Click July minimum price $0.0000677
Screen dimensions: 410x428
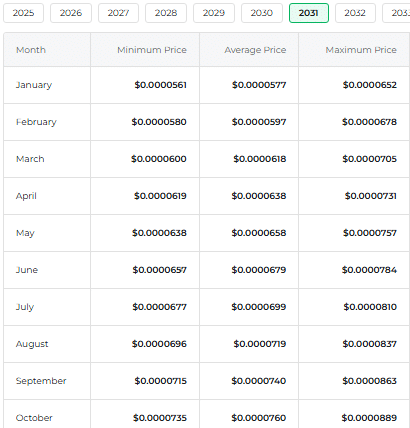159,307
